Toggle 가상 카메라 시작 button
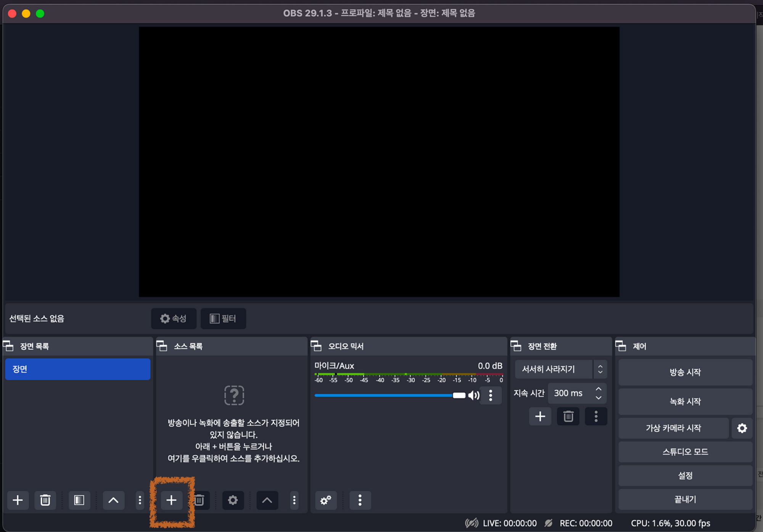This screenshot has height=532, width=763. tap(673, 428)
